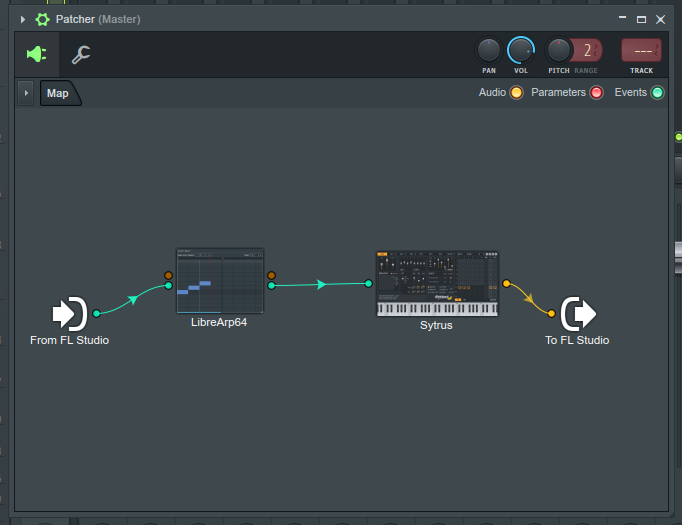Click LibreArp64 orange audio input port
The height and width of the screenshot is (525, 682).
[168, 275]
